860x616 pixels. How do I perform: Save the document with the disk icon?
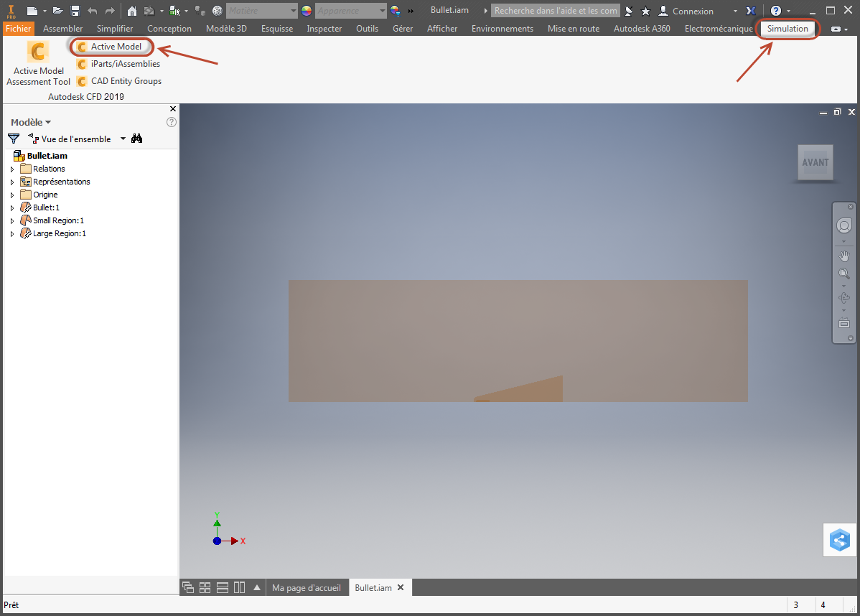pos(75,11)
